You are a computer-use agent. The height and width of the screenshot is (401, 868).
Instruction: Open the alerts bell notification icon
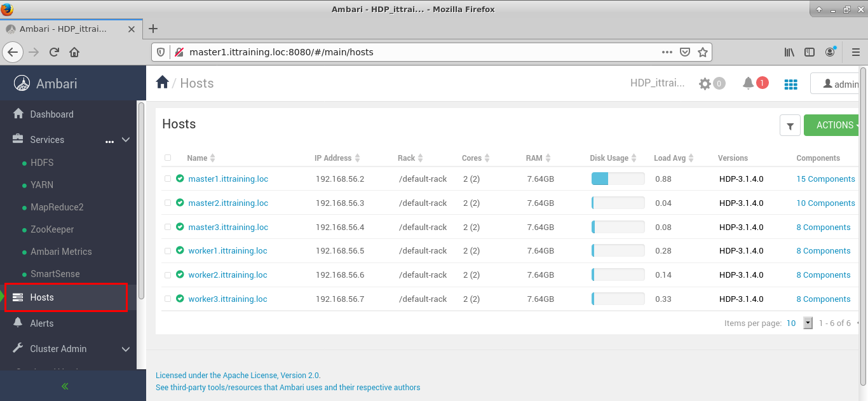pos(749,83)
